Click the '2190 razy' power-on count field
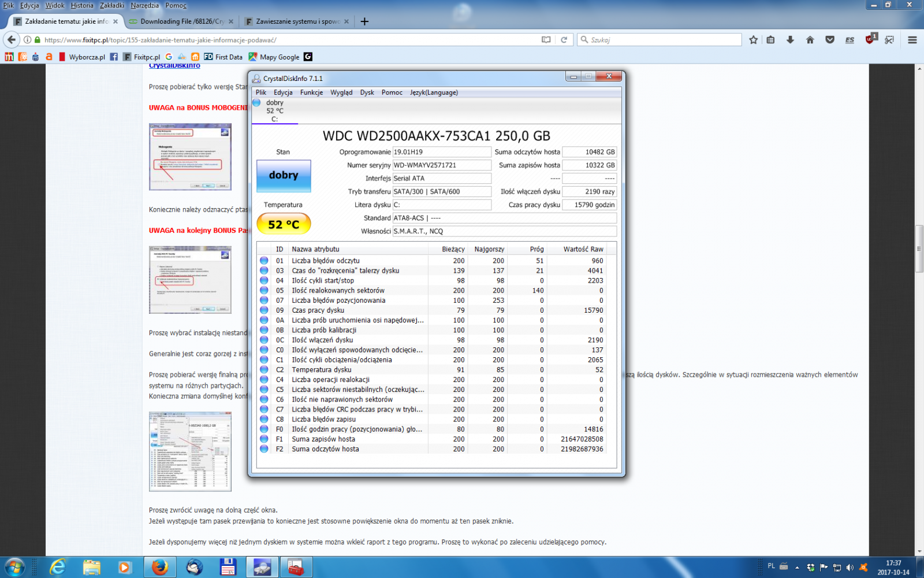The width and height of the screenshot is (924, 578). click(x=590, y=191)
